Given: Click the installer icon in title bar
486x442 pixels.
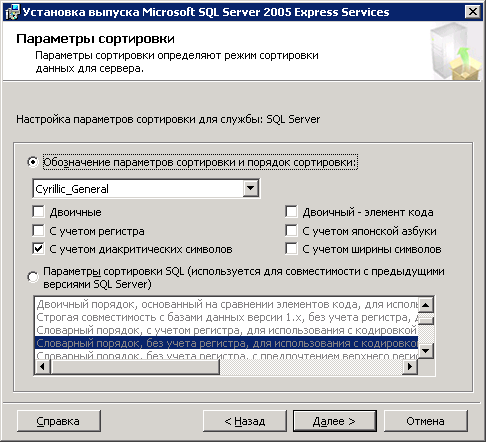Looking at the screenshot, I should pos(13,12).
